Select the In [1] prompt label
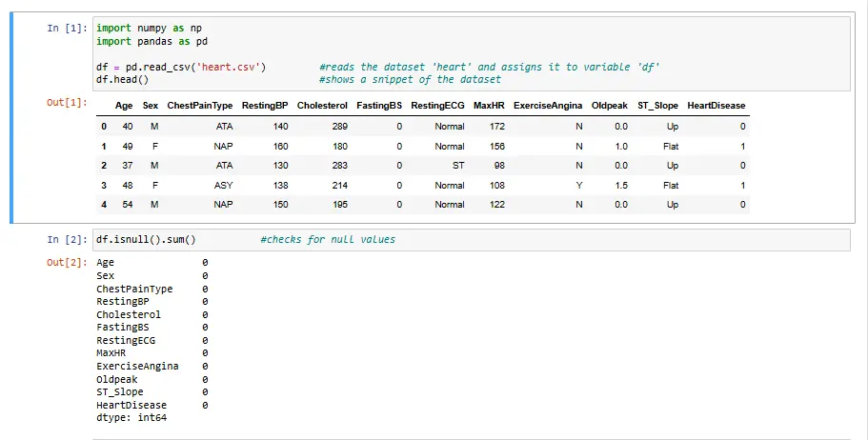 (x=67, y=29)
